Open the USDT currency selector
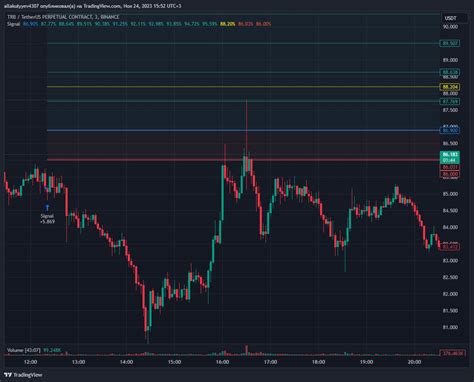 click(450, 18)
